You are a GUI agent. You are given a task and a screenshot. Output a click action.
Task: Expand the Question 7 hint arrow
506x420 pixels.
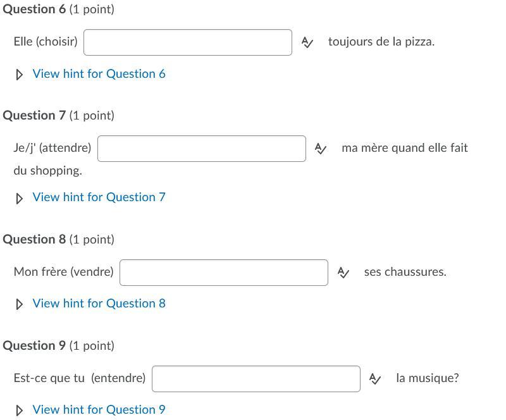pos(20,197)
